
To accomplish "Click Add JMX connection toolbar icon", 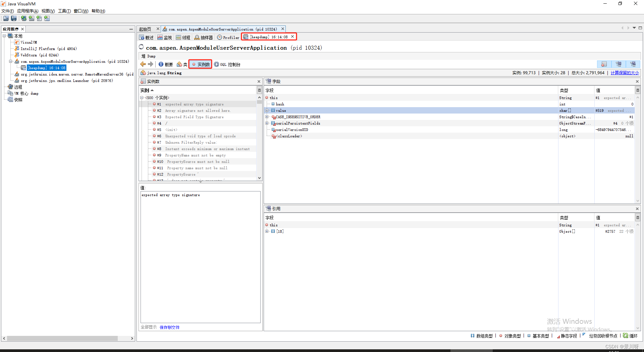I will tap(32, 18).
